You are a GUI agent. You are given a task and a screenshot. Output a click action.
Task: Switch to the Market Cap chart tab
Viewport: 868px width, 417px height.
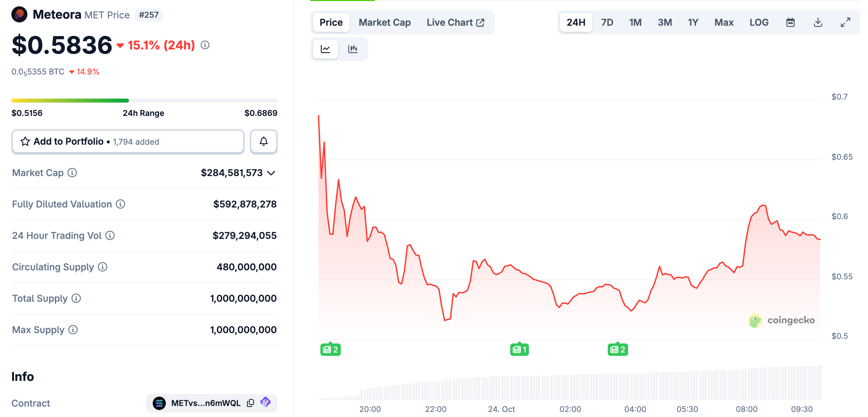tap(385, 23)
